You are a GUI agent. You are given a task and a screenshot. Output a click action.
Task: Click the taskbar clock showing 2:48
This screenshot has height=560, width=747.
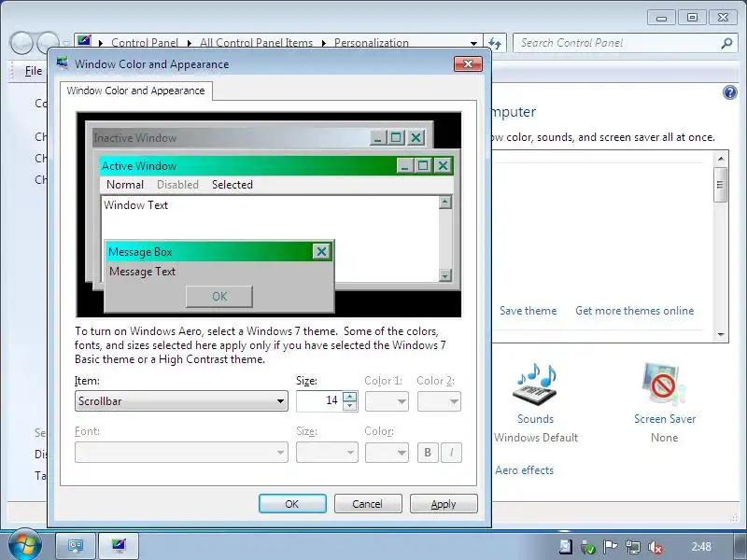coord(701,546)
